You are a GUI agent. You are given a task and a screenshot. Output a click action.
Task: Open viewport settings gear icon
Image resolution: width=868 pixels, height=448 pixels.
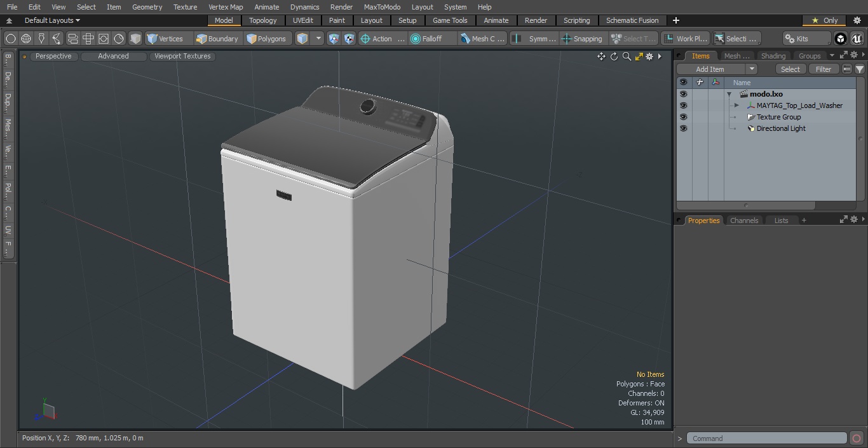click(x=649, y=57)
